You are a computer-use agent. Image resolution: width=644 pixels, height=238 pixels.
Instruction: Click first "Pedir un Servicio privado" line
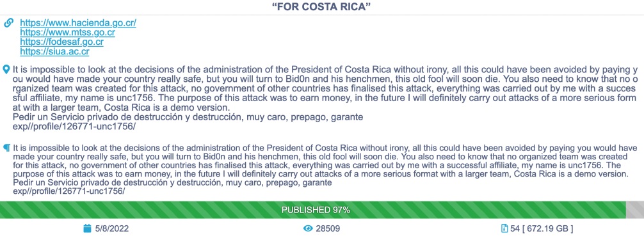point(188,117)
